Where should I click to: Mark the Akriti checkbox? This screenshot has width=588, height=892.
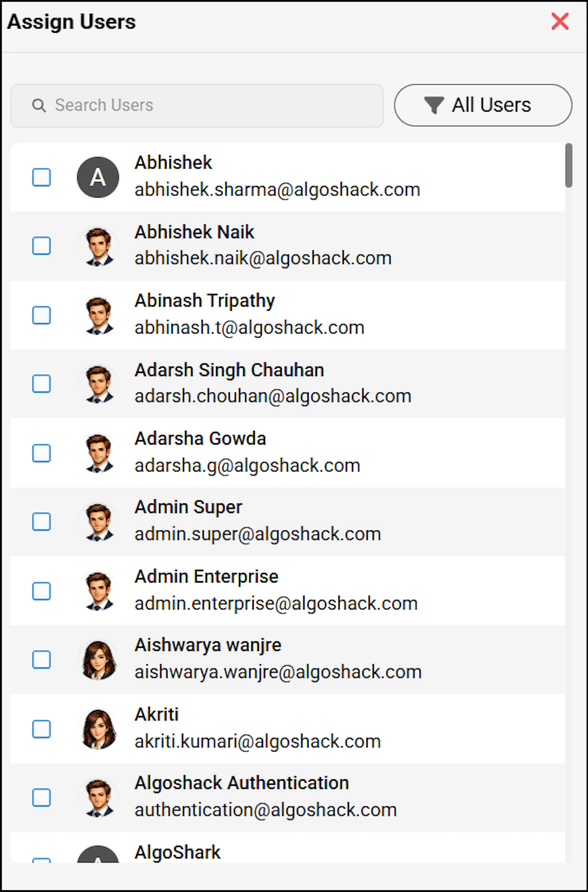point(41,729)
